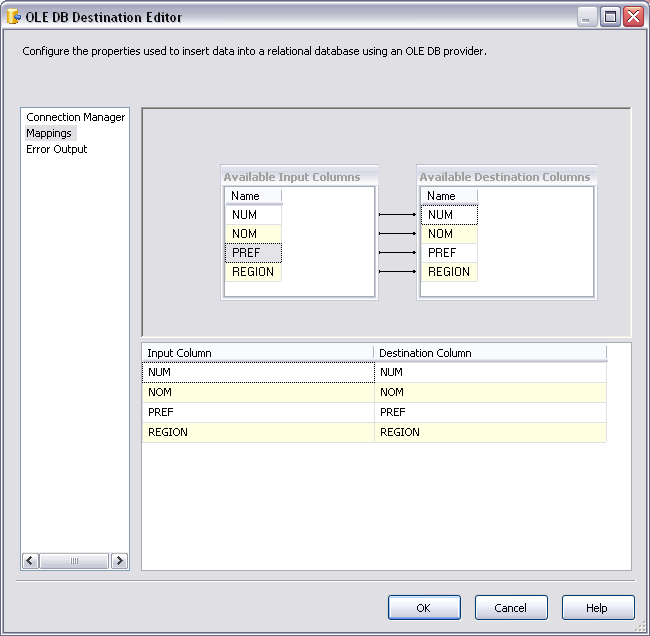Open NUM Input Column cell in grid
650x636 pixels.
(258, 372)
